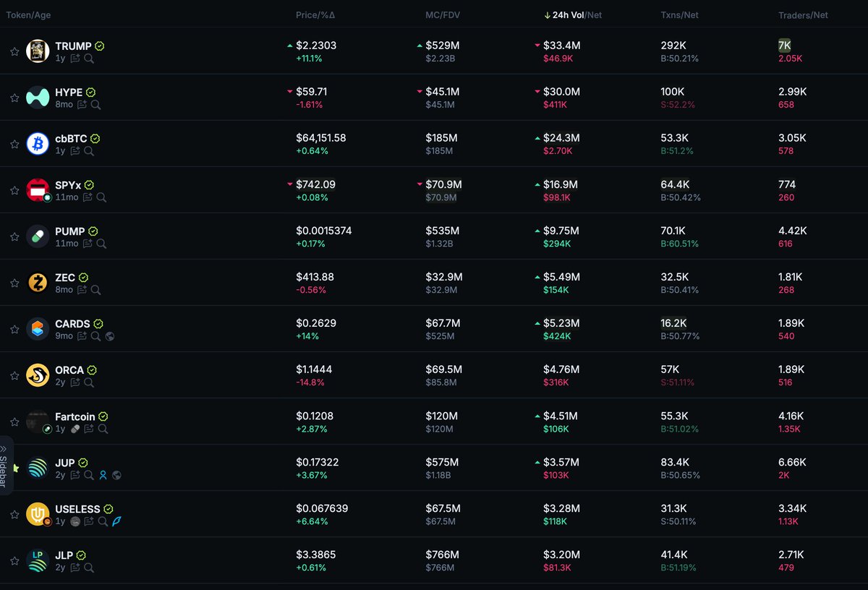The width and height of the screenshot is (868, 590).
Task: Open the note icon under SPYx
Action: 88,197
